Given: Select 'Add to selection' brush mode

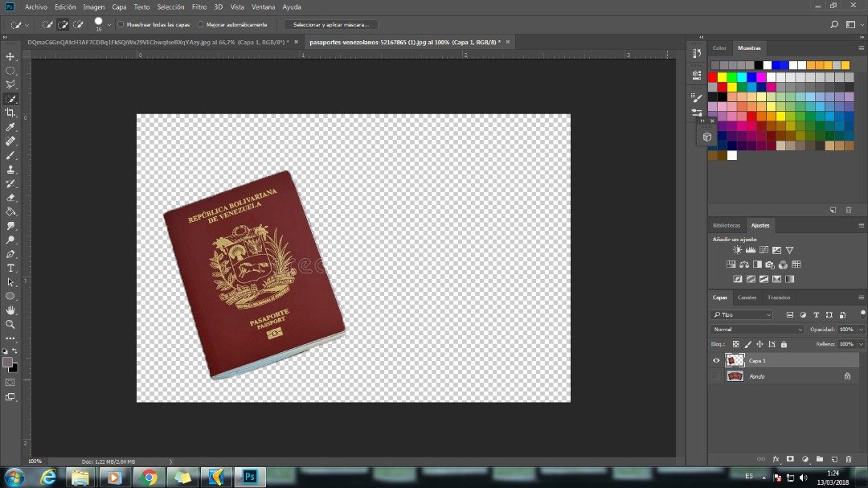Looking at the screenshot, I should click(63, 24).
